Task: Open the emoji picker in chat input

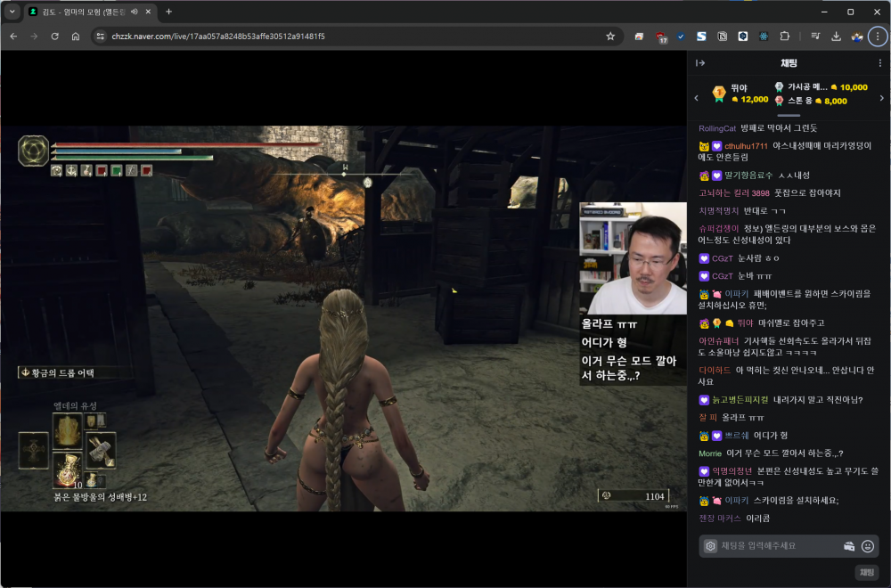Action: coord(868,546)
